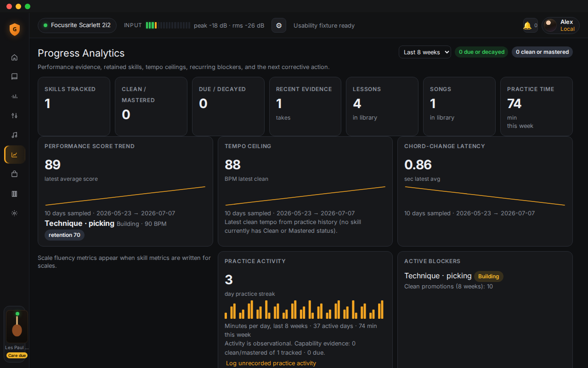Click Log unrecorded practice activity link

[x=271, y=363]
